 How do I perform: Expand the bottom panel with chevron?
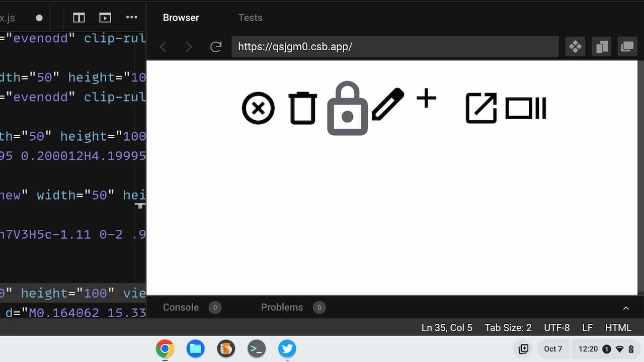pos(626,308)
